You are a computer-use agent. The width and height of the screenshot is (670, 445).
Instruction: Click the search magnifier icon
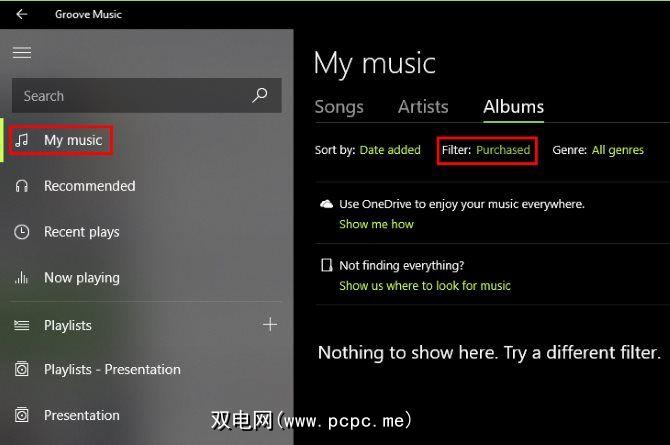(x=259, y=95)
